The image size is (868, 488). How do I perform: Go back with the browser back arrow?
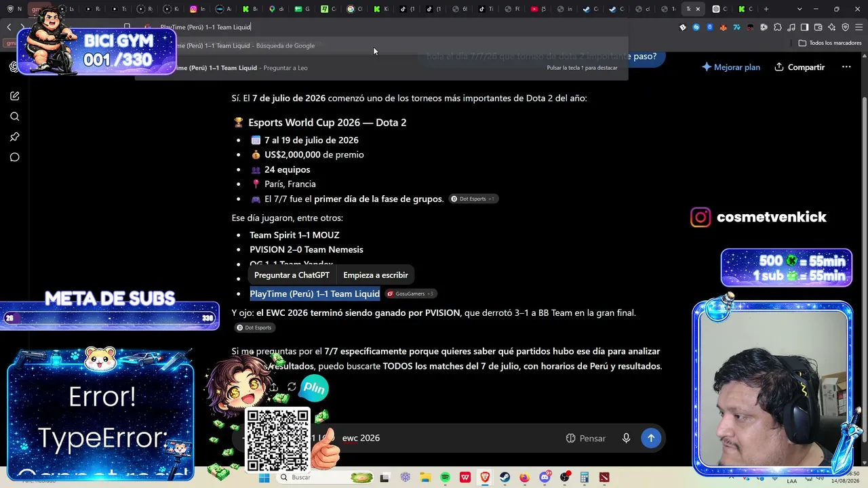coord(9,27)
